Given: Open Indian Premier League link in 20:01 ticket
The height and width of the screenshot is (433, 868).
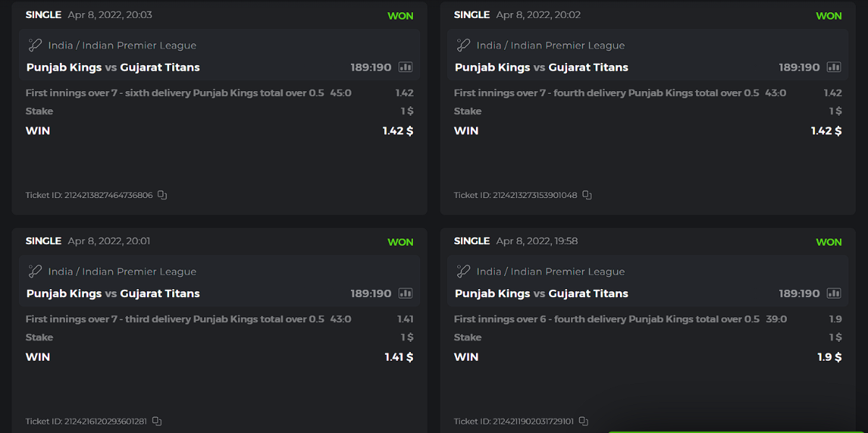Looking at the screenshot, I should click(139, 272).
